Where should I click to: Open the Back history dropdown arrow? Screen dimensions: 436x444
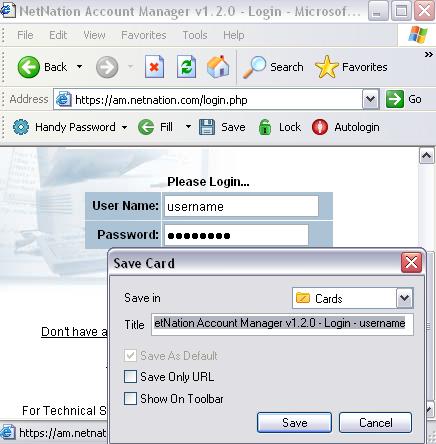point(79,67)
